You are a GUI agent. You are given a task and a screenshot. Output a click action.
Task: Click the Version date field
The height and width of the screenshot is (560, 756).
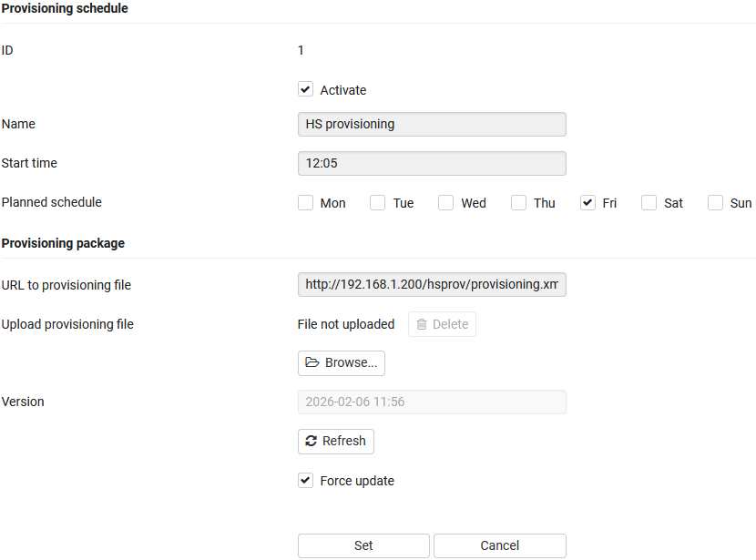click(432, 402)
